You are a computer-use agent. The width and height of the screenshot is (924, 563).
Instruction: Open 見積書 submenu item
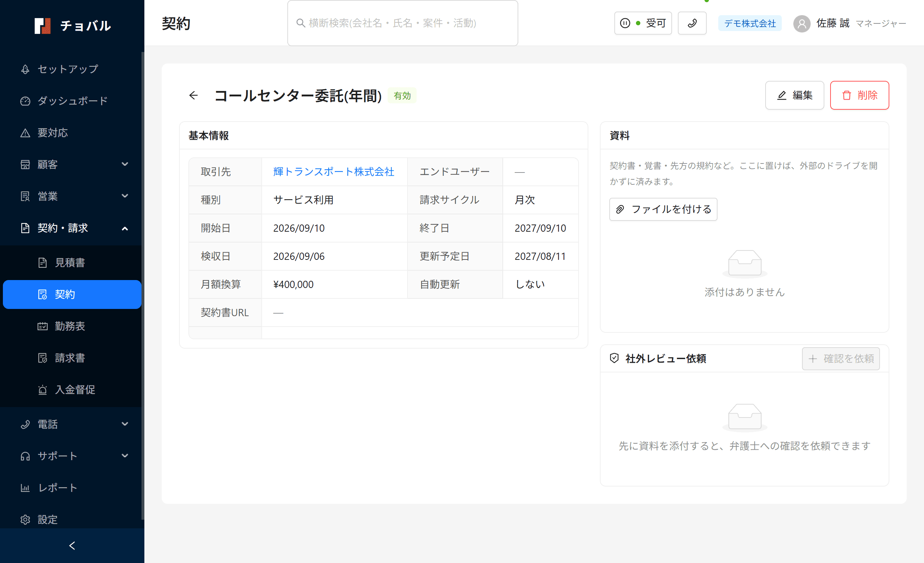[71, 262]
